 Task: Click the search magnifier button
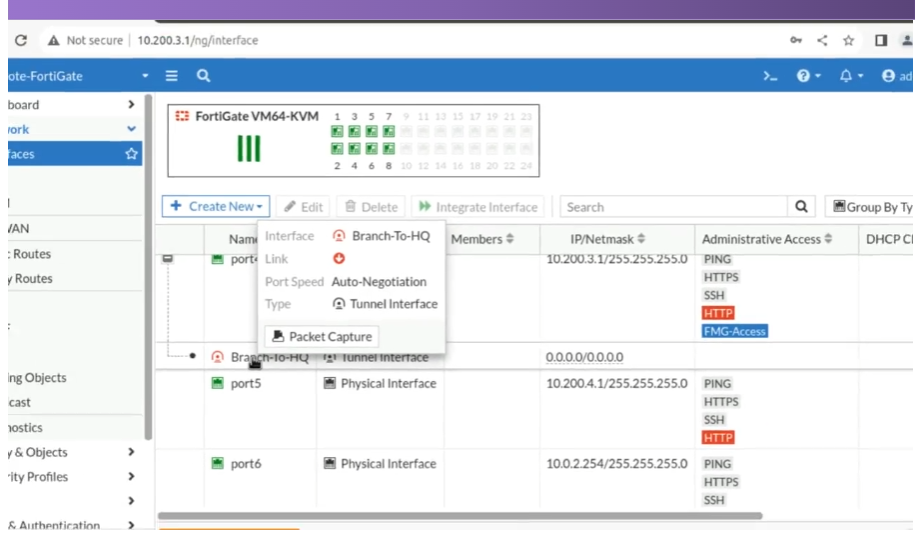point(801,207)
